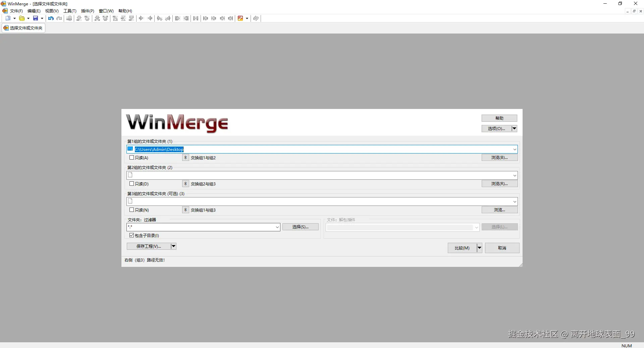Click the 保存工程(V)... button
The image size is (644, 348).
click(149, 246)
